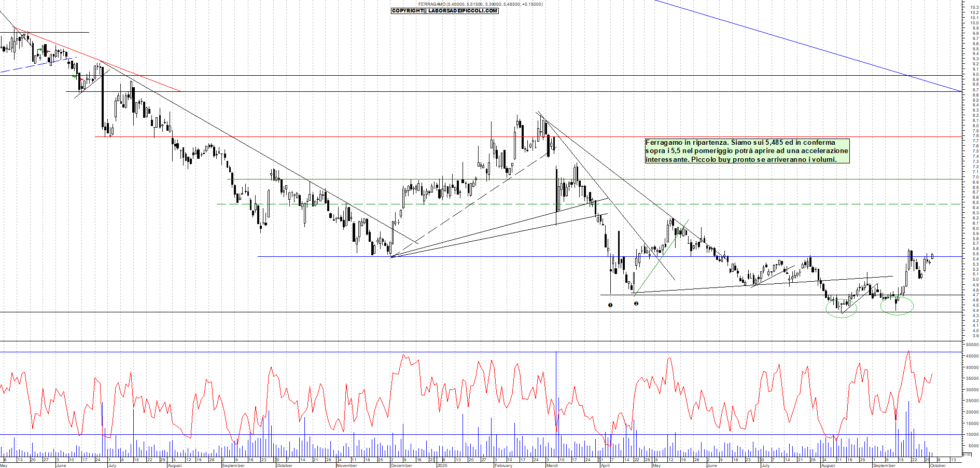980x468 pixels.
Task: Click the green buy arrow in late May
Action: (39, 50)
